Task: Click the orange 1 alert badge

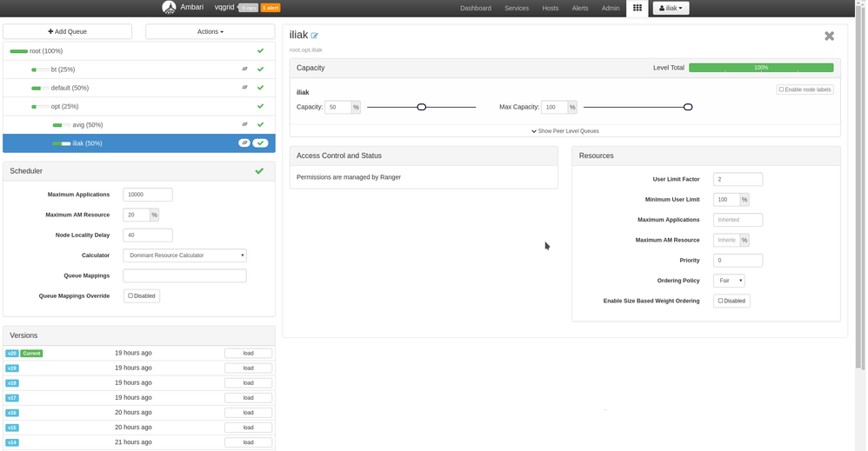Action: [270, 8]
